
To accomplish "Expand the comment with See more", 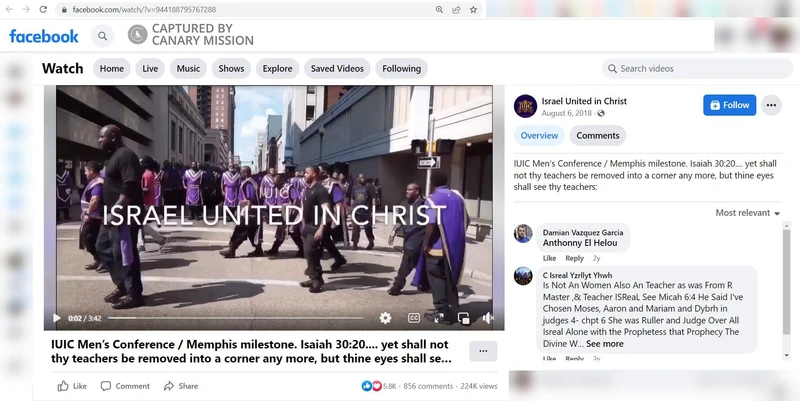I will click(x=605, y=344).
